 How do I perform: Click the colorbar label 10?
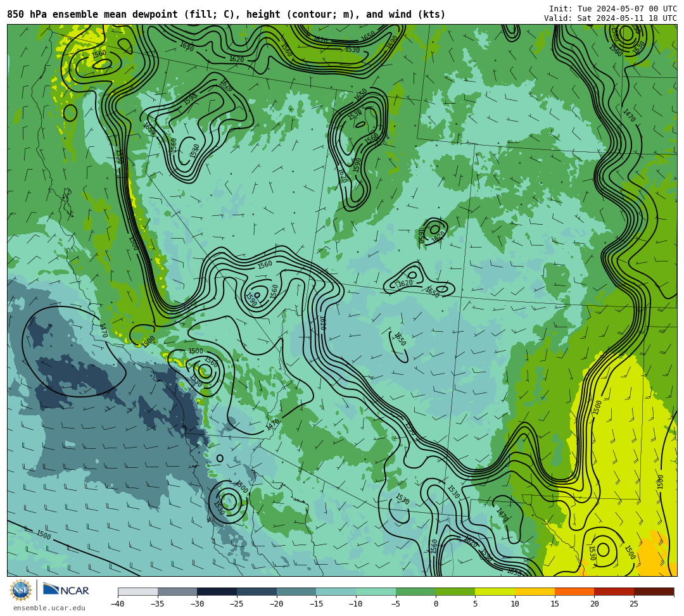(x=515, y=604)
